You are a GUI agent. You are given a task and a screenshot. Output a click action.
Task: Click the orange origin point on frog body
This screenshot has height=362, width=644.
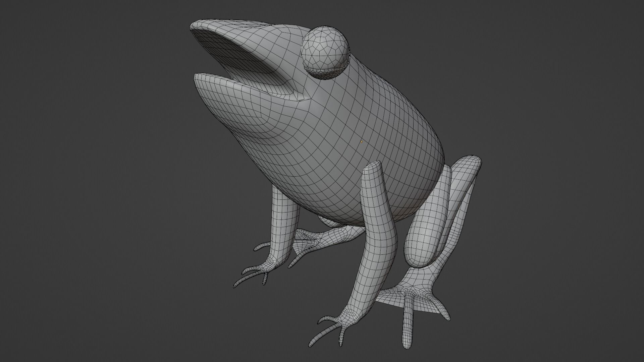click(362, 142)
